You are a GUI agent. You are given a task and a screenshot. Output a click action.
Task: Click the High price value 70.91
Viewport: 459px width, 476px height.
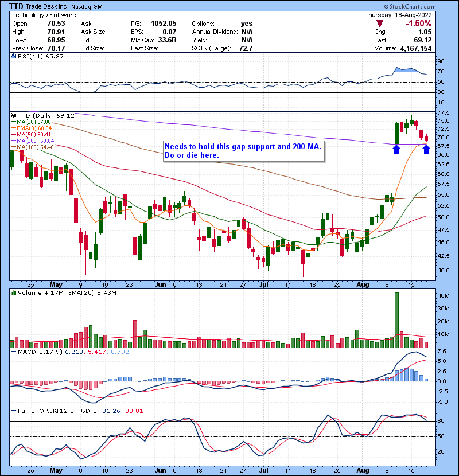(x=56, y=32)
